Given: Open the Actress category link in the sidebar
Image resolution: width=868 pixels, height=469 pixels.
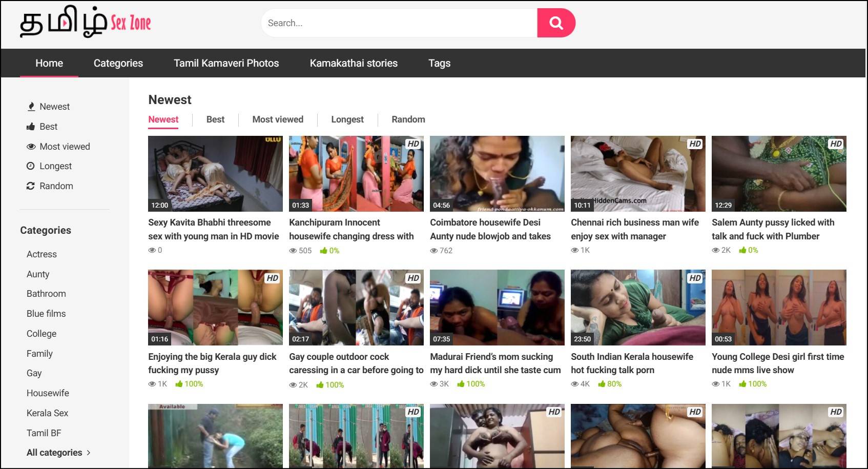Looking at the screenshot, I should click(x=42, y=254).
